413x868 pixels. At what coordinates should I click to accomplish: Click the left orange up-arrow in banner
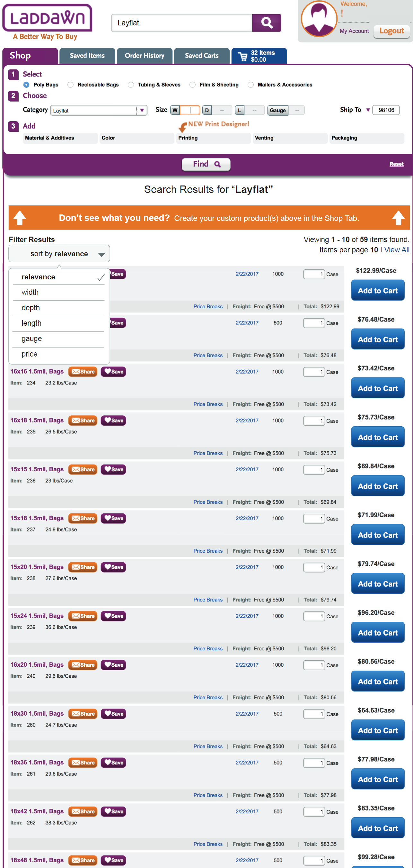(20, 218)
